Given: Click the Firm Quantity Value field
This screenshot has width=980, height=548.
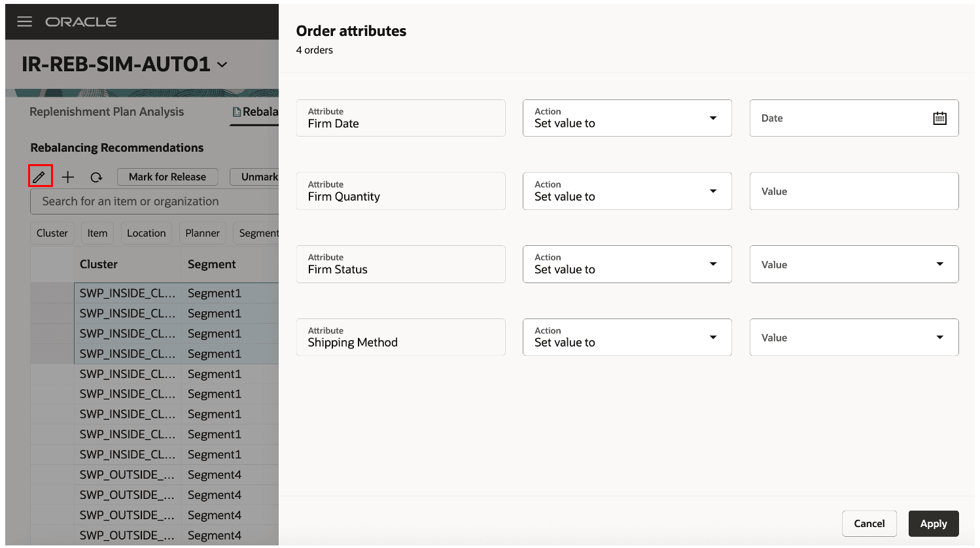Looking at the screenshot, I should (x=854, y=191).
